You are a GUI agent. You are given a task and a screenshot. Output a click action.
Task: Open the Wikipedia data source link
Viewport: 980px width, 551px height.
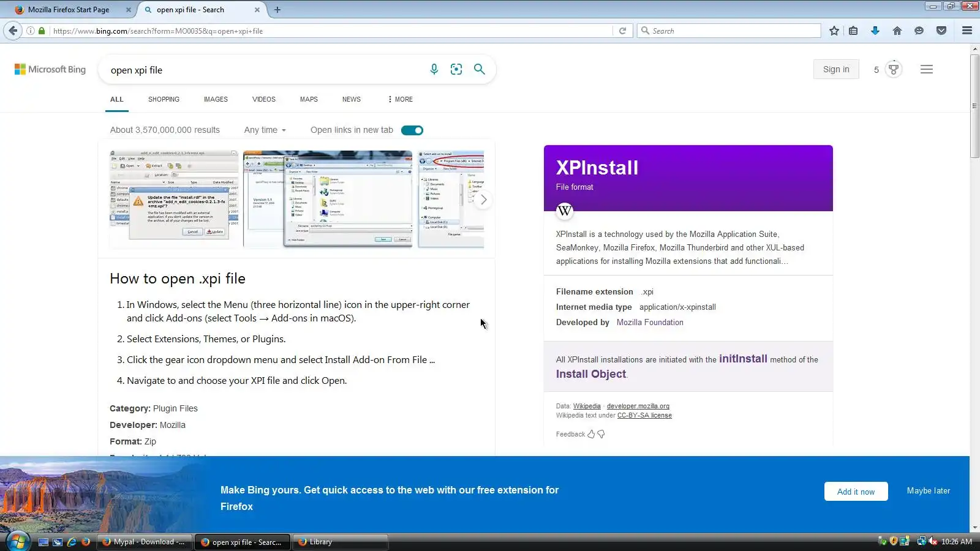click(587, 407)
